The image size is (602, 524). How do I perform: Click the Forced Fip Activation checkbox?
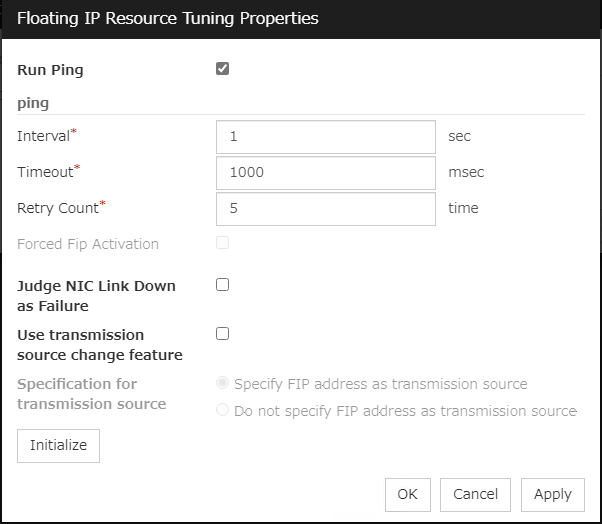click(x=222, y=243)
